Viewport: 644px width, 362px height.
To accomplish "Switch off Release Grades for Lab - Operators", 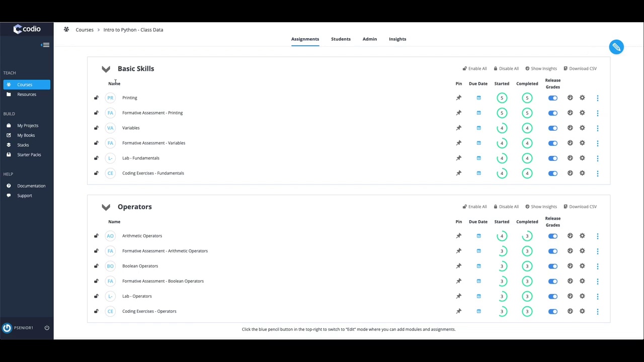I will click(552, 296).
